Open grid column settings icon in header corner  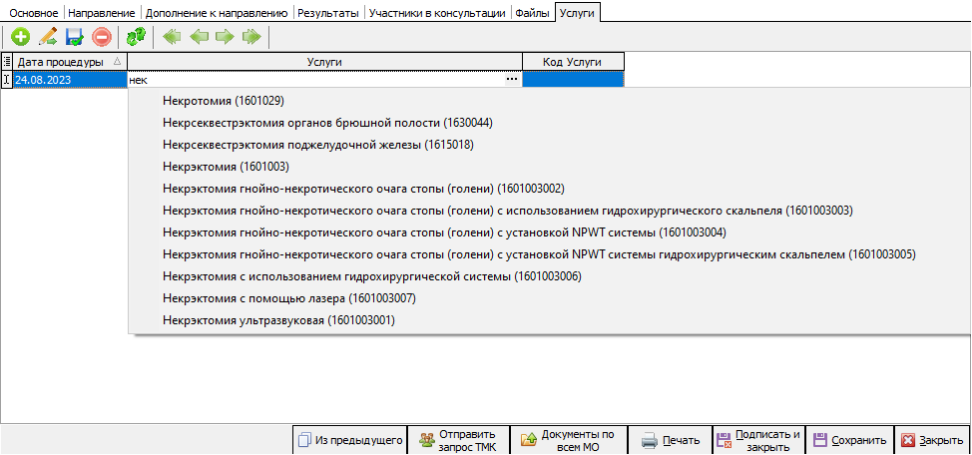(x=7, y=62)
